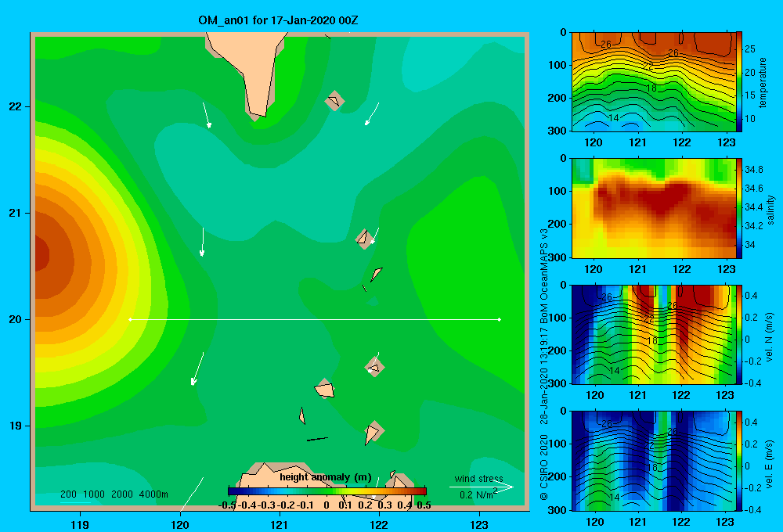Open the temperature cross-section panel

654,82
